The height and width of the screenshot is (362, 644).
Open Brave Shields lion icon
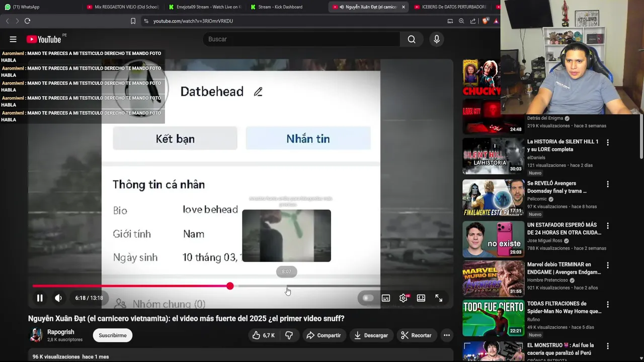tap(485, 21)
